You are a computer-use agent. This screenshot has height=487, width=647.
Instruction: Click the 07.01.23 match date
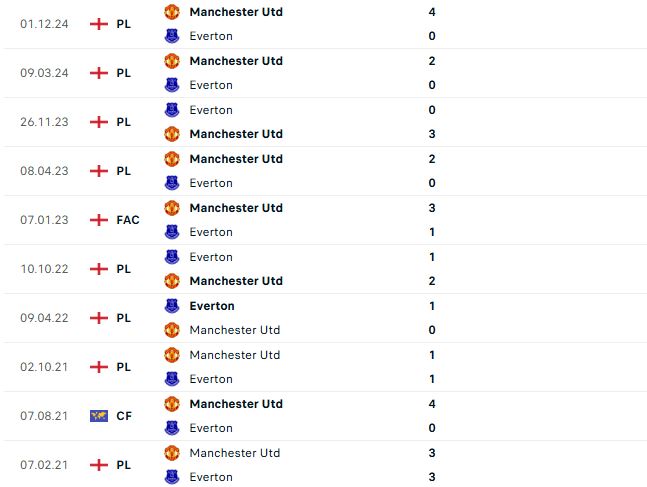tap(44, 220)
